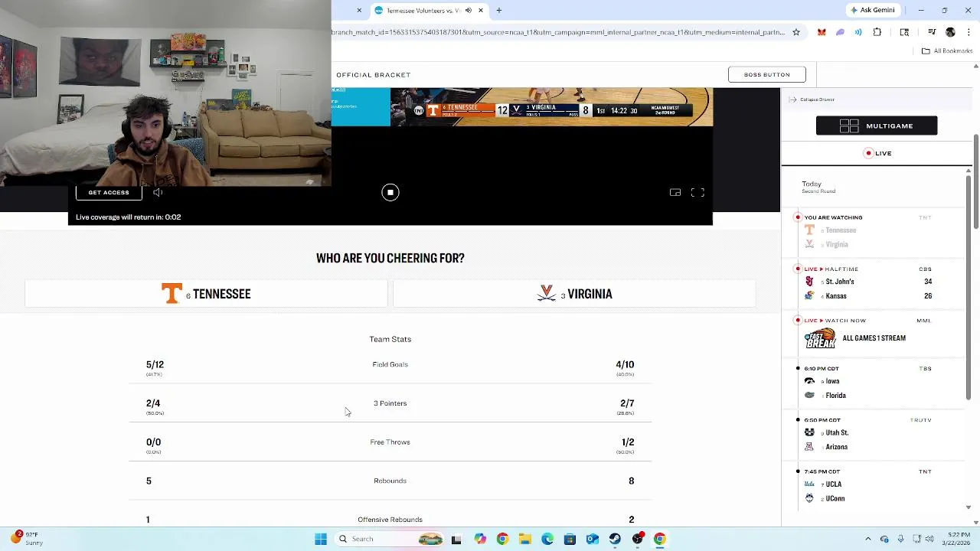The height and width of the screenshot is (551, 980).
Task: Open the Chrome profile avatar
Action: pyautogui.click(x=950, y=32)
